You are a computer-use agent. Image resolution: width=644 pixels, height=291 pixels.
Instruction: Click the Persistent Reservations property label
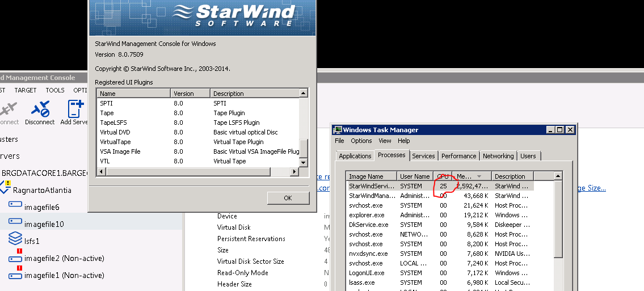(x=251, y=238)
